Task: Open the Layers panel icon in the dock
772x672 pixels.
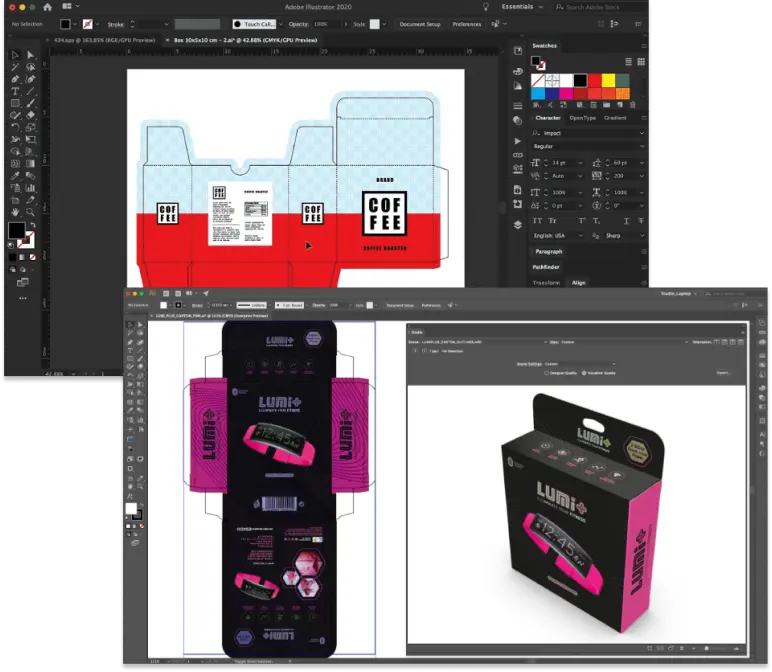Action: pyautogui.click(x=517, y=225)
